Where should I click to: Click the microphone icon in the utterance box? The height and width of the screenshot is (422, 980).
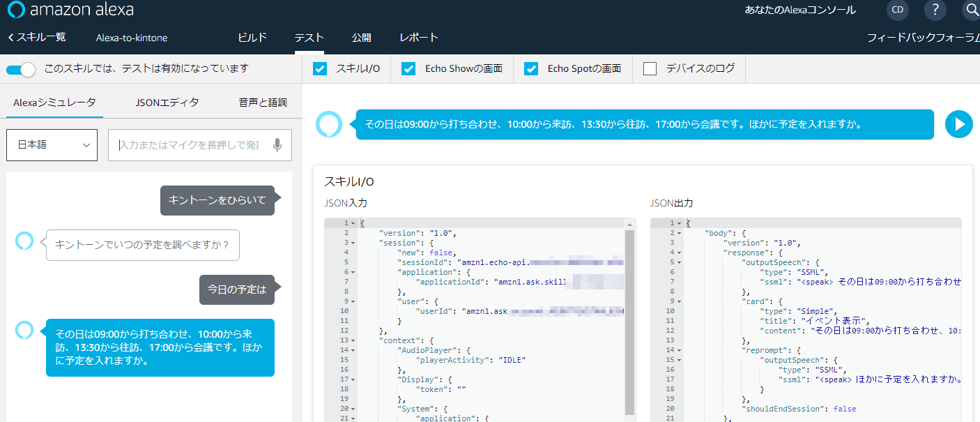click(277, 145)
